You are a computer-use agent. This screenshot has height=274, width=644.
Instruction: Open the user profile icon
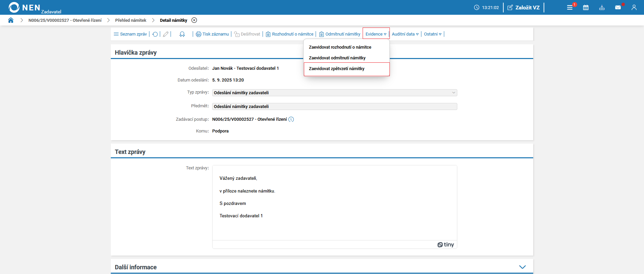tap(634, 7)
